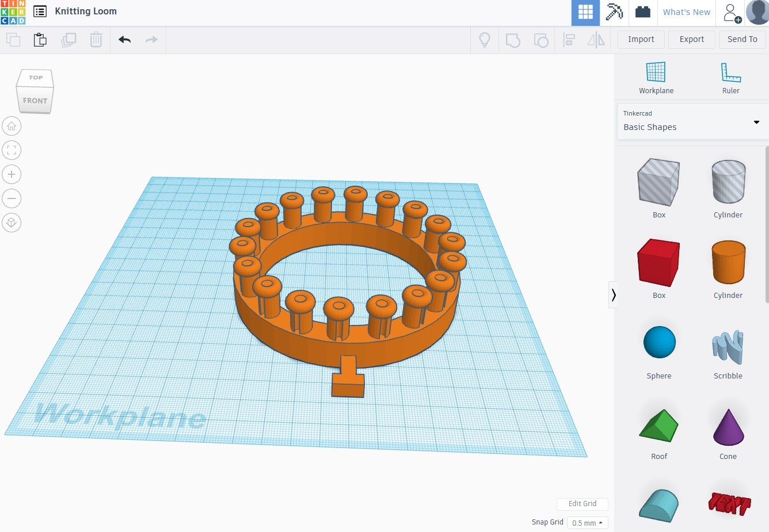The height and width of the screenshot is (532, 769).
Task: Select the Ruler tool
Action: (x=730, y=78)
